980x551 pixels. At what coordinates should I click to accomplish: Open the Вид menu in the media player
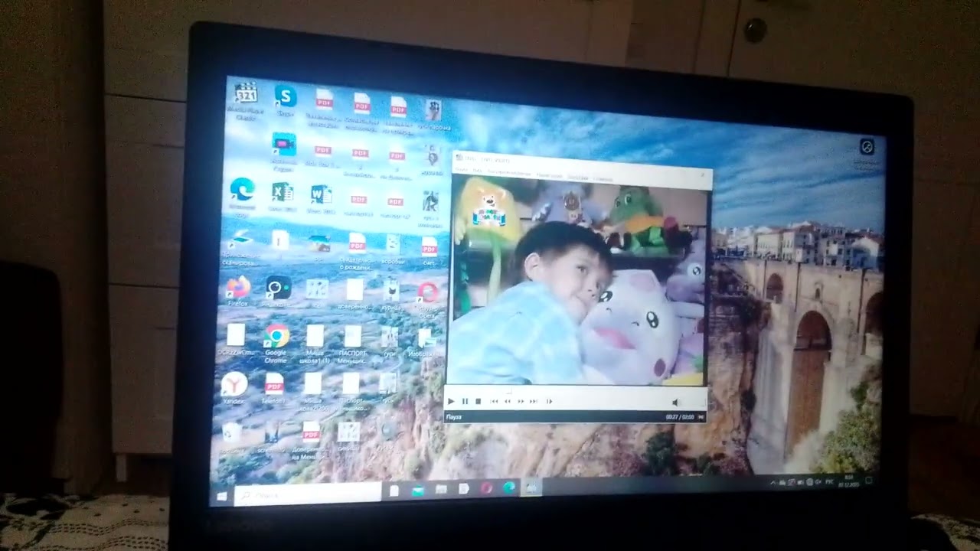pos(478,171)
